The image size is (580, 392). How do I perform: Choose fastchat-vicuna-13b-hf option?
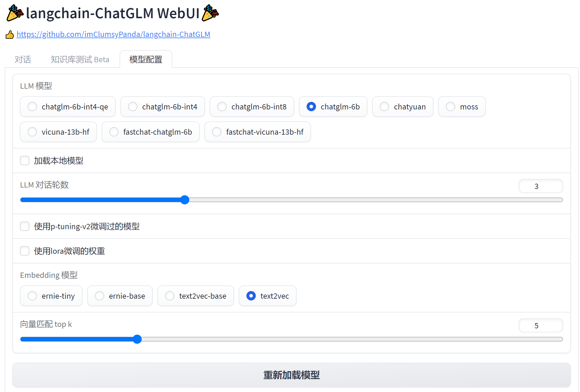tap(217, 132)
